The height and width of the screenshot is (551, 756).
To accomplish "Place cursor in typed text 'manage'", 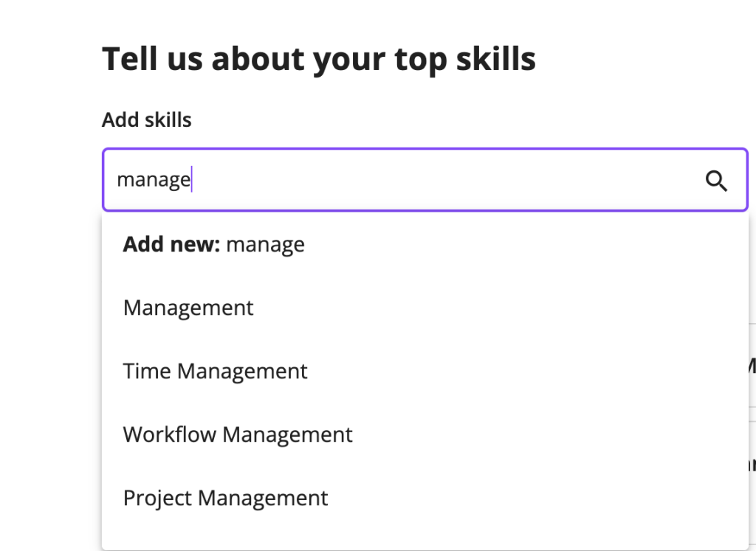I will click(154, 180).
